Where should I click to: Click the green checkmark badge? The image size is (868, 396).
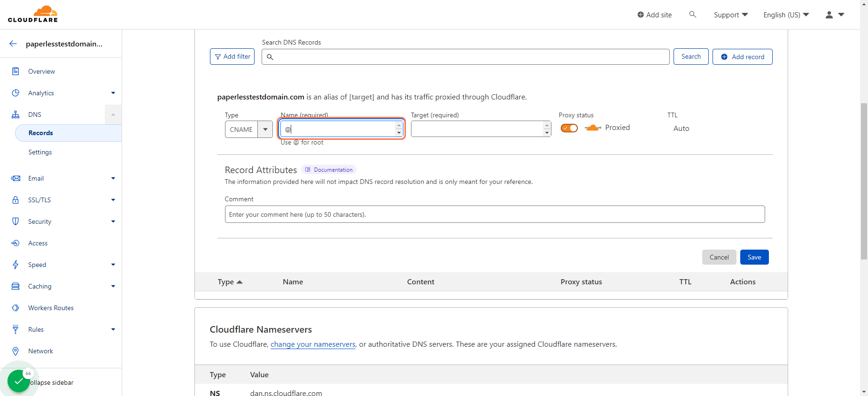(19, 381)
